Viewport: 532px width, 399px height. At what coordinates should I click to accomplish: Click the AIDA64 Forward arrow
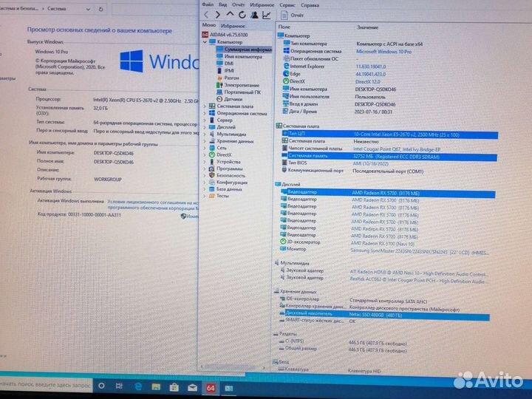pyautogui.click(x=218, y=15)
